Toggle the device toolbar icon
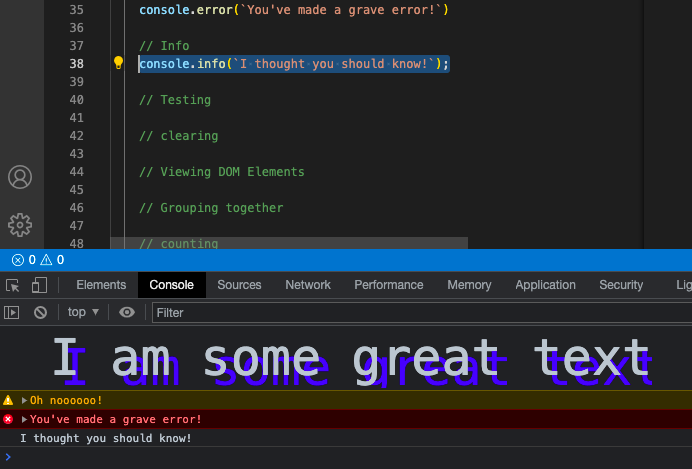The height and width of the screenshot is (469, 692). (x=39, y=285)
